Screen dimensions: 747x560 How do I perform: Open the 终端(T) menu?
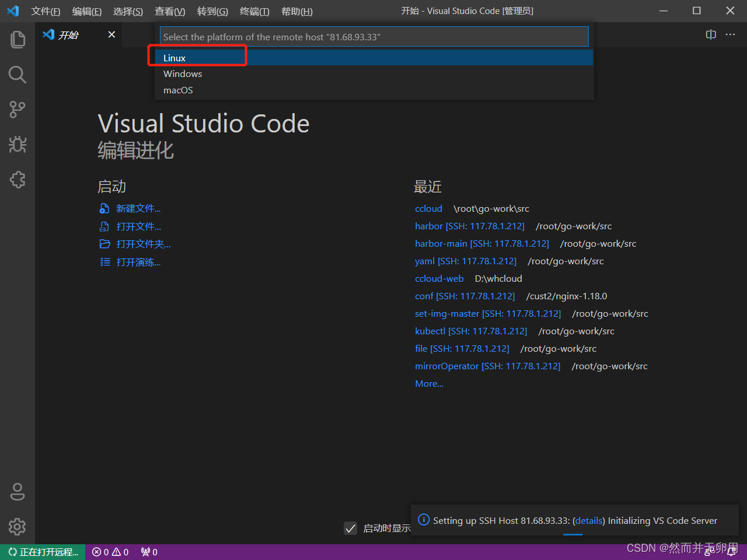click(x=254, y=11)
